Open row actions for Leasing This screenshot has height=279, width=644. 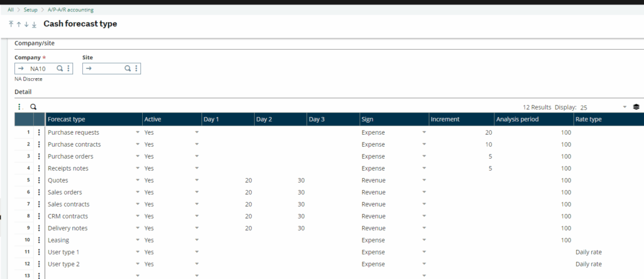pos(39,240)
